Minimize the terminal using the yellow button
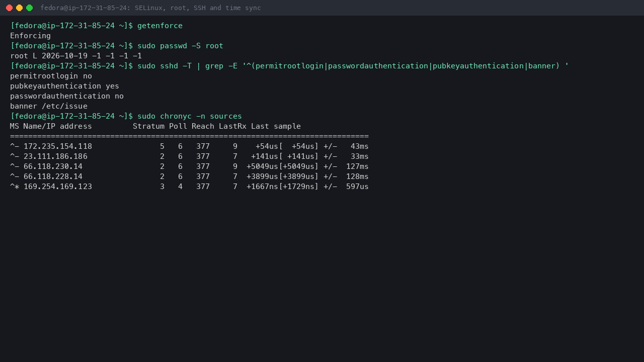This screenshot has height=362, width=644. click(19, 8)
